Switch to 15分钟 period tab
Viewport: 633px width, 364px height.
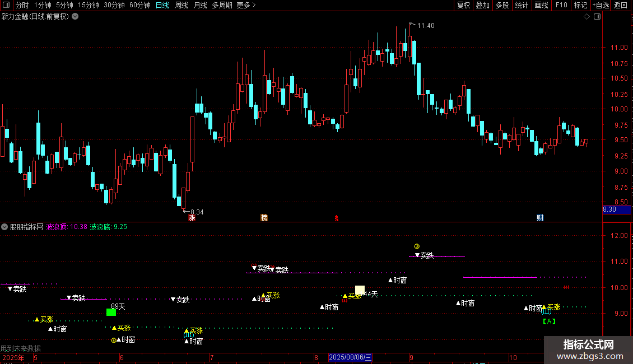(x=89, y=5)
